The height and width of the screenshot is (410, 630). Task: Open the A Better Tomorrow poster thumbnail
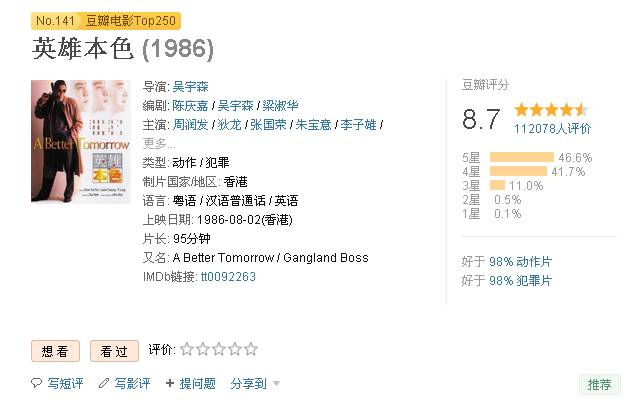click(81, 141)
